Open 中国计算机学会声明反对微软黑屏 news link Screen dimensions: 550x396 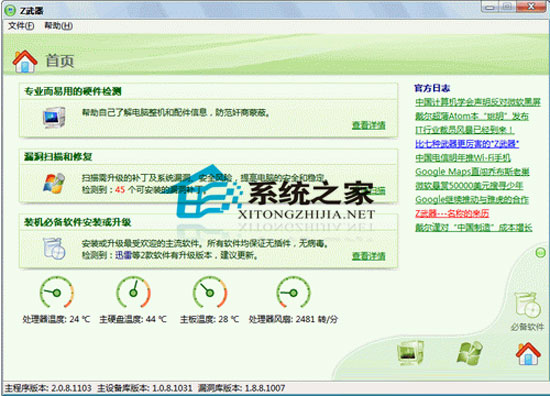coord(478,102)
